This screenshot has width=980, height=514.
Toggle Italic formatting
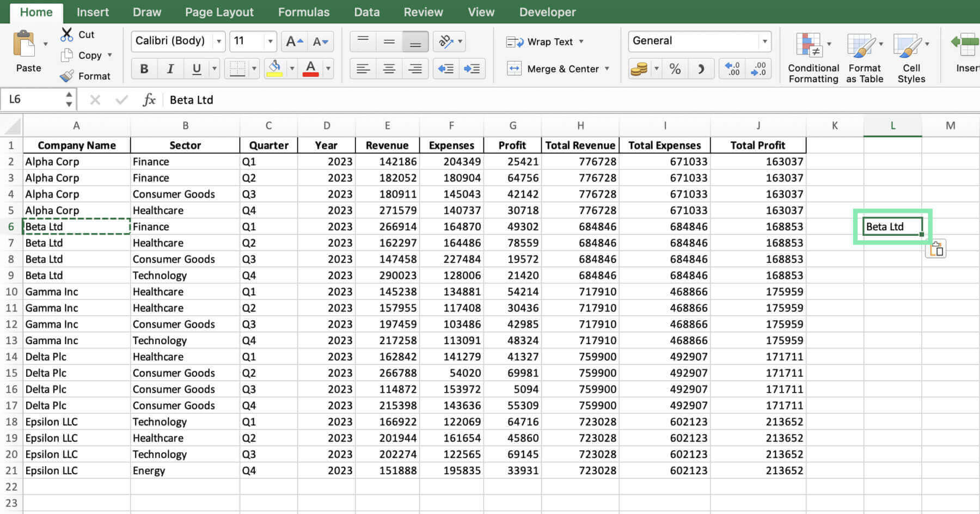click(x=170, y=69)
